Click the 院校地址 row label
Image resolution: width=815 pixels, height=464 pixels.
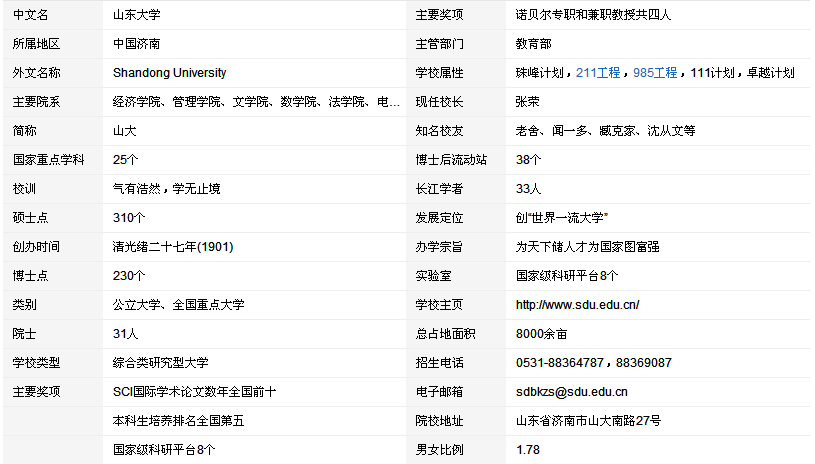click(x=439, y=421)
